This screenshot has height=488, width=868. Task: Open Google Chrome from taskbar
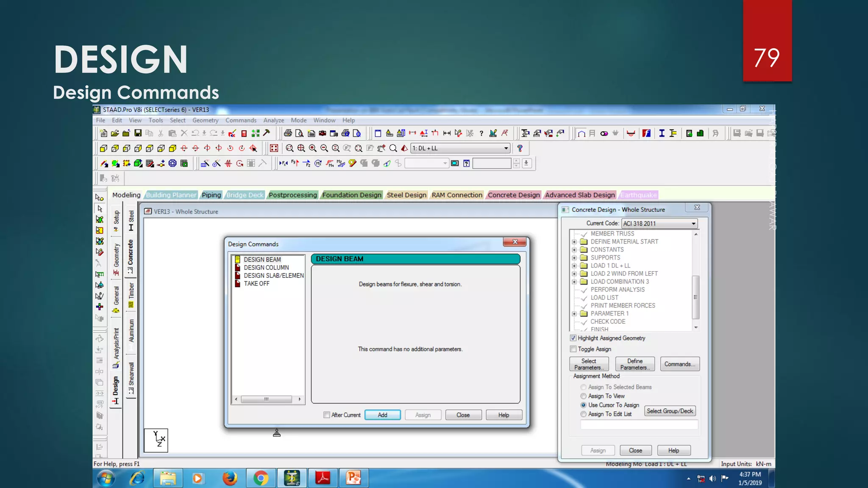[x=261, y=478]
